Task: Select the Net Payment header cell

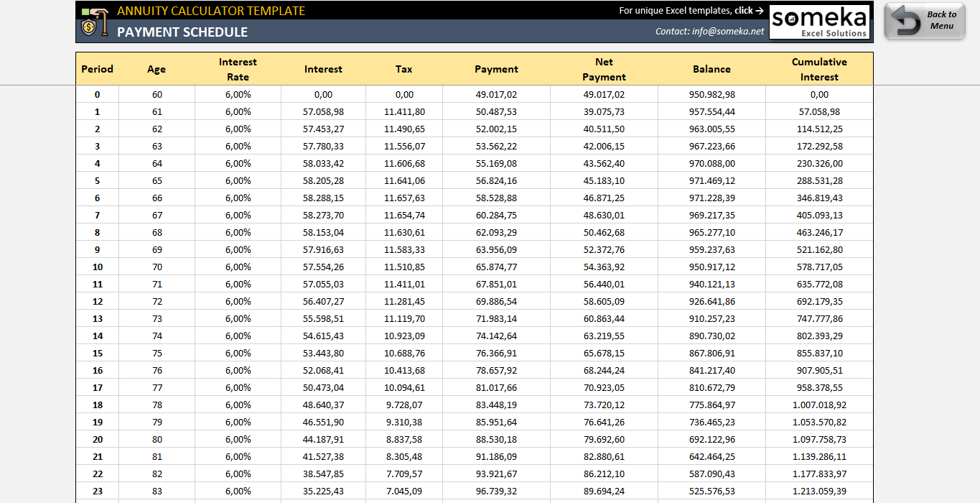Action: (x=604, y=69)
